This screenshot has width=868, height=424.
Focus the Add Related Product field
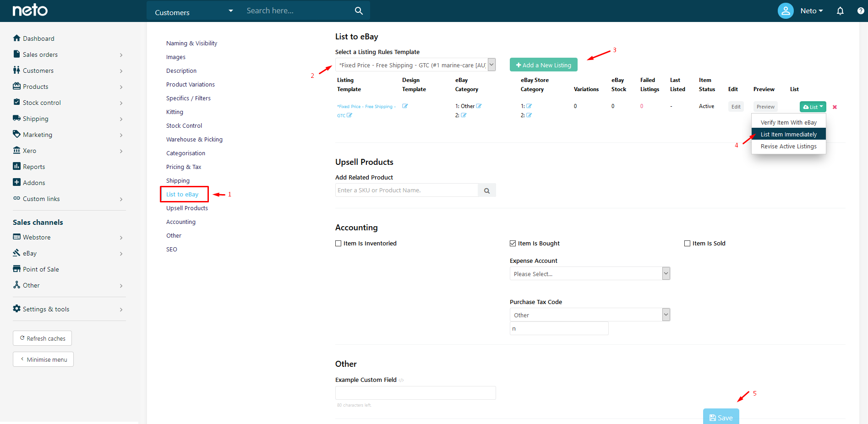click(406, 190)
